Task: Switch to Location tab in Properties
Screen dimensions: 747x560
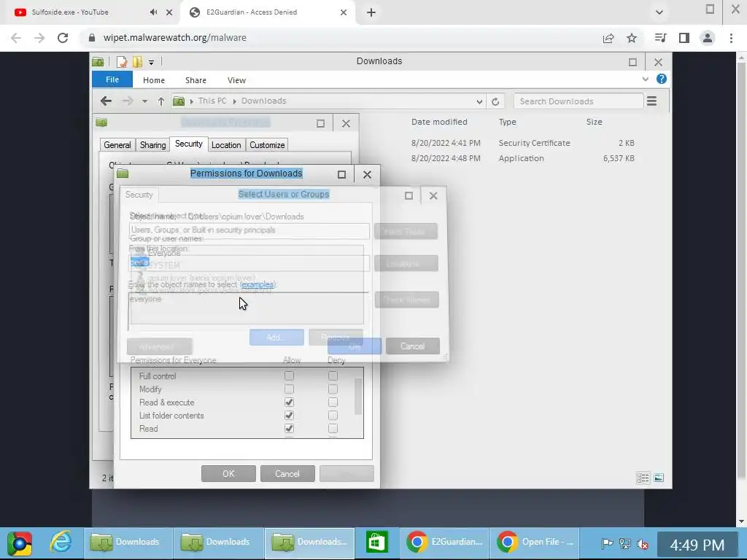Action: (x=226, y=145)
